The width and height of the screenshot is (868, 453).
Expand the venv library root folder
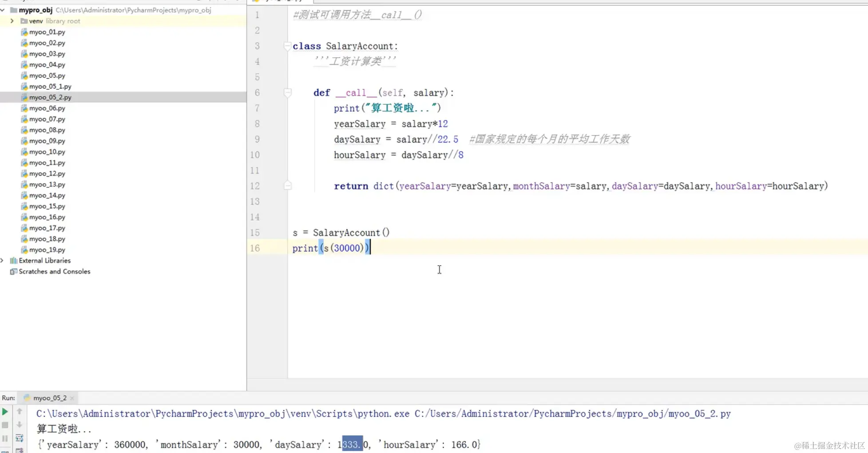tap(12, 21)
